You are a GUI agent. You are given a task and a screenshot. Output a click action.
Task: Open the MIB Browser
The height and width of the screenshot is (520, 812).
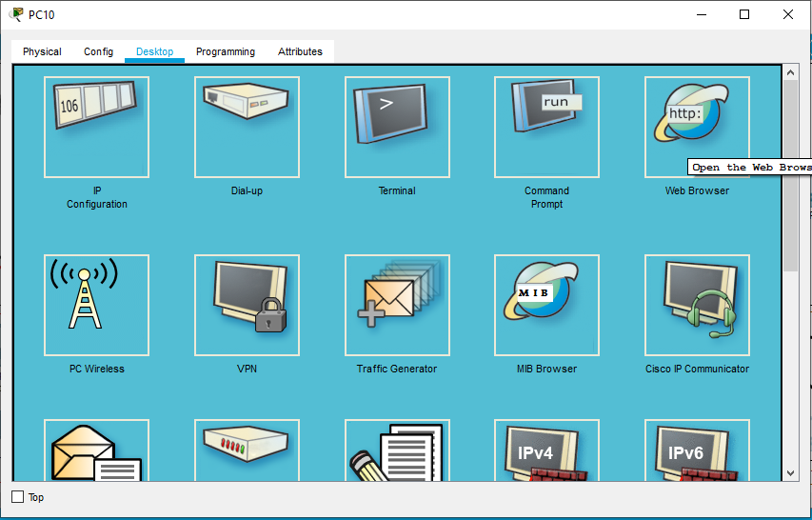click(x=546, y=305)
